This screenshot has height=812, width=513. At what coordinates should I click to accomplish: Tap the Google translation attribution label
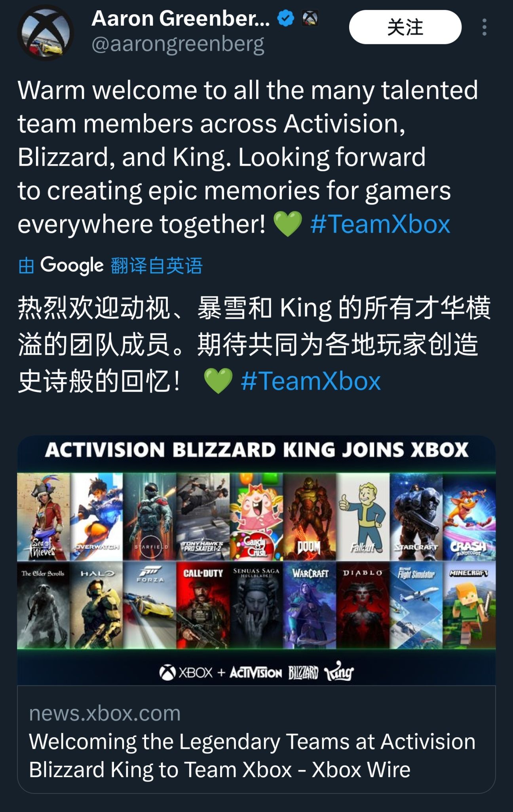(110, 265)
